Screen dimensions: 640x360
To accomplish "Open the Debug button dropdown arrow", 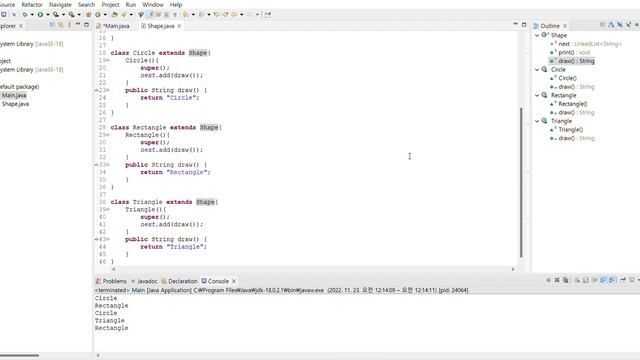I will (x=32, y=15).
